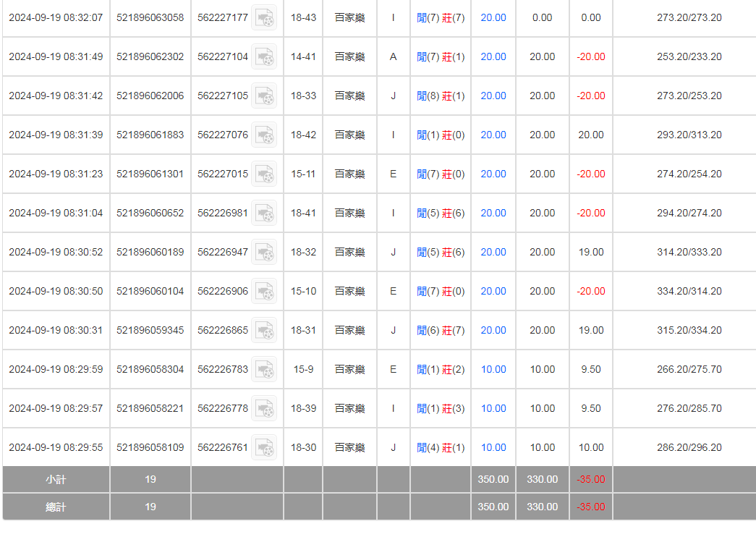
Task: Click the video icon next to 562226778
Action: pos(264,408)
